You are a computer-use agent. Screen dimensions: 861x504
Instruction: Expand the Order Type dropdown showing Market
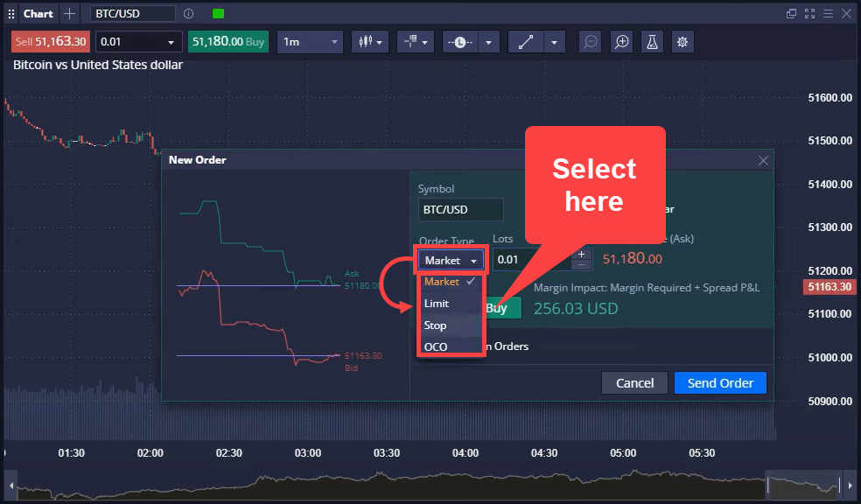(x=451, y=260)
